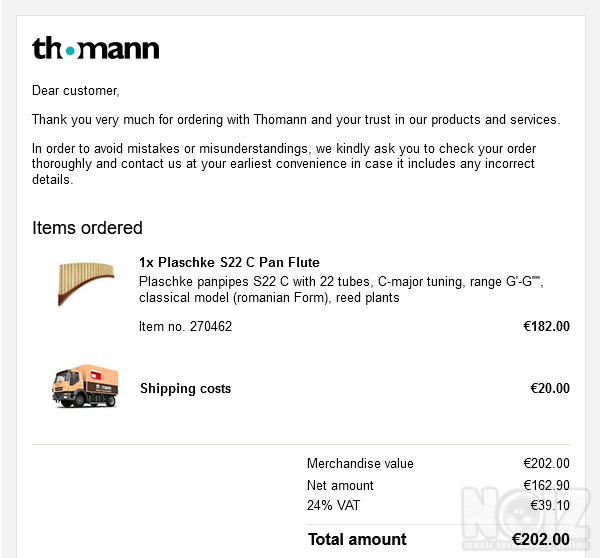Click the bold €202.00 total figure
This screenshot has height=558, width=600.
pos(541,540)
